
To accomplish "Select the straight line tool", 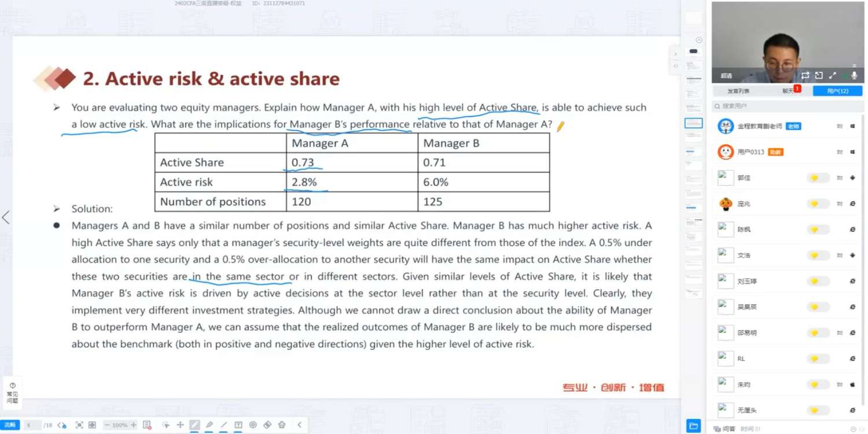I will 224,425.
